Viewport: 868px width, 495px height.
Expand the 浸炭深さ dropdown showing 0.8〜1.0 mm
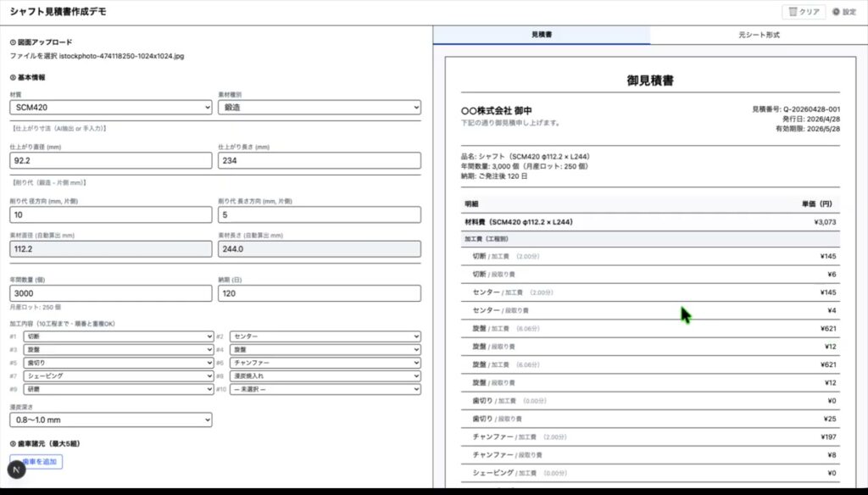(x=111, y=420)
